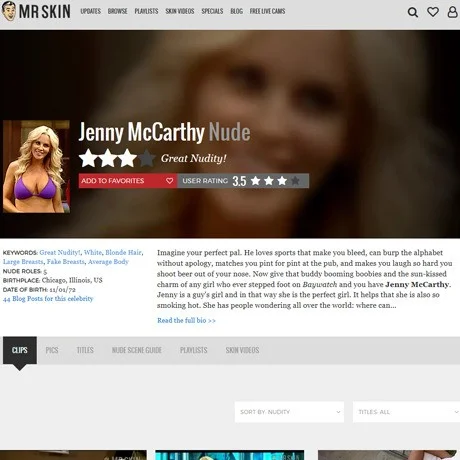The width and height of the screenshot is (460, 460).
Task: Follow the Fake Breasts keyword link
Action: click(x=66, y=262)
